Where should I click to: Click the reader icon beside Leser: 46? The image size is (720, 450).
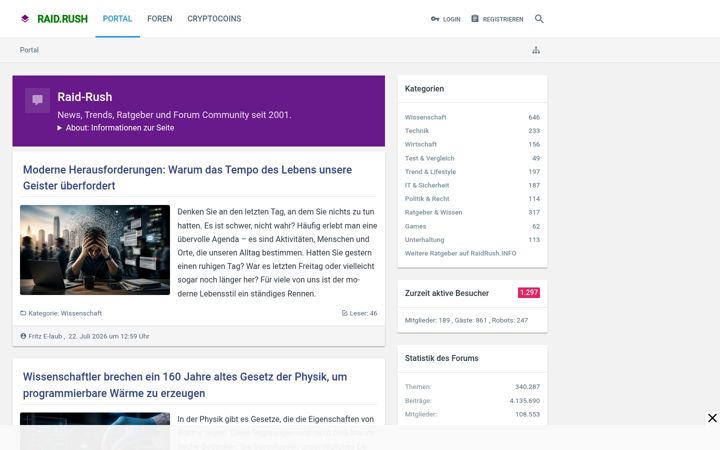pyautogui.click(x=344, y=313)
